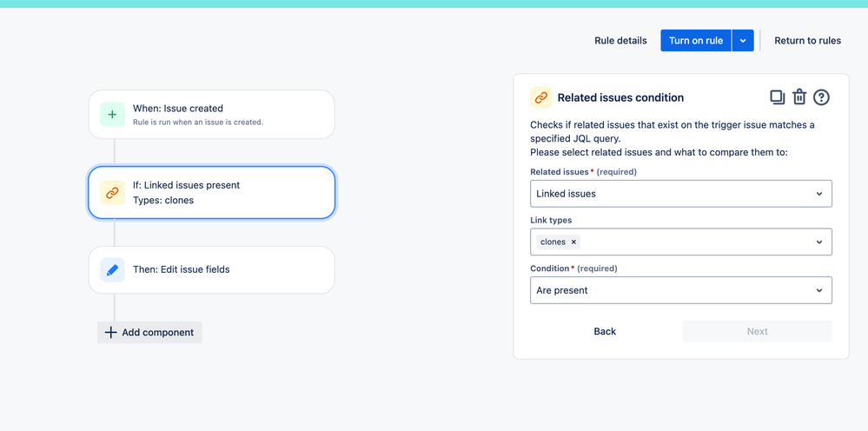Expand the Related issues dropdown
Screen dimensions: 868x431
(x=681, y=194)
